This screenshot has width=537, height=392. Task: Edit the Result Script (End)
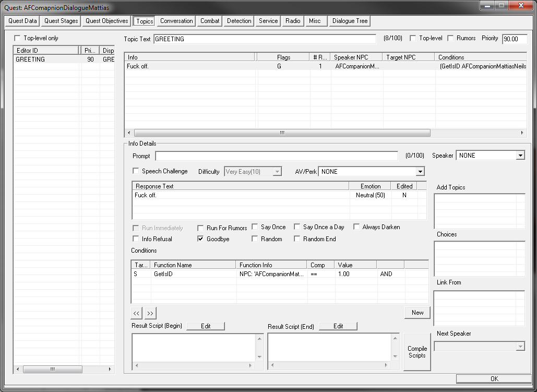(x=338, y=326)
